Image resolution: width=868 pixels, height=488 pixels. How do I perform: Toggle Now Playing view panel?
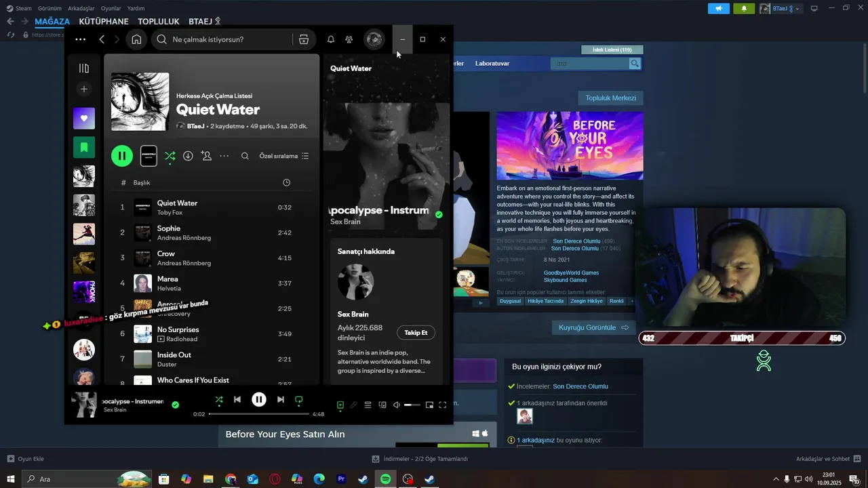(x=340, y=405)
